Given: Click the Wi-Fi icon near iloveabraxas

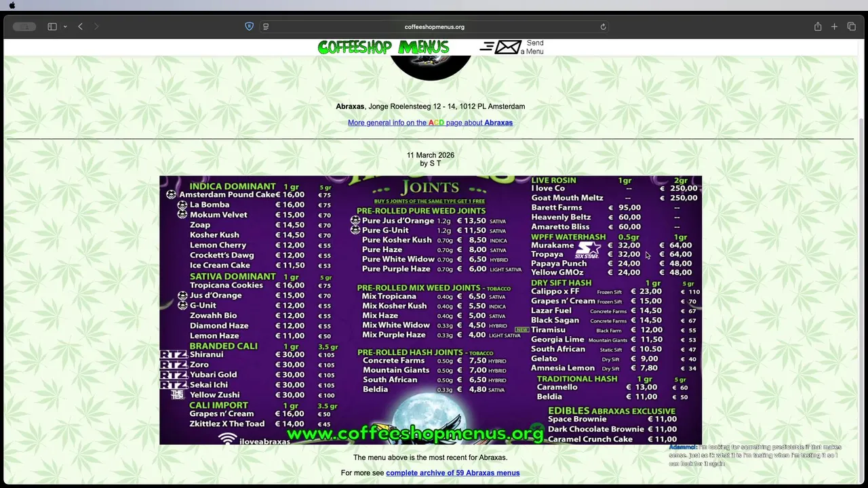Looking at the screenshot, I should click(228, 439).
